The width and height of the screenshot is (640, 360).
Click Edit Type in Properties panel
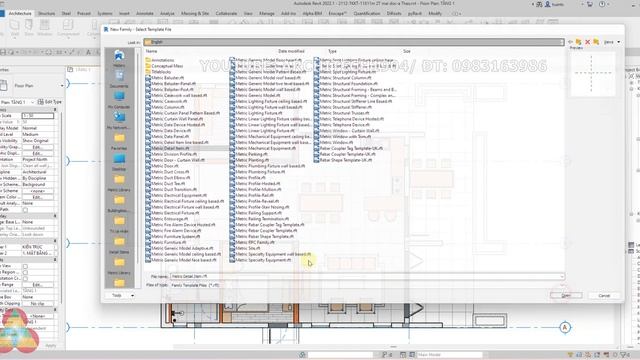tap(50, 102)
